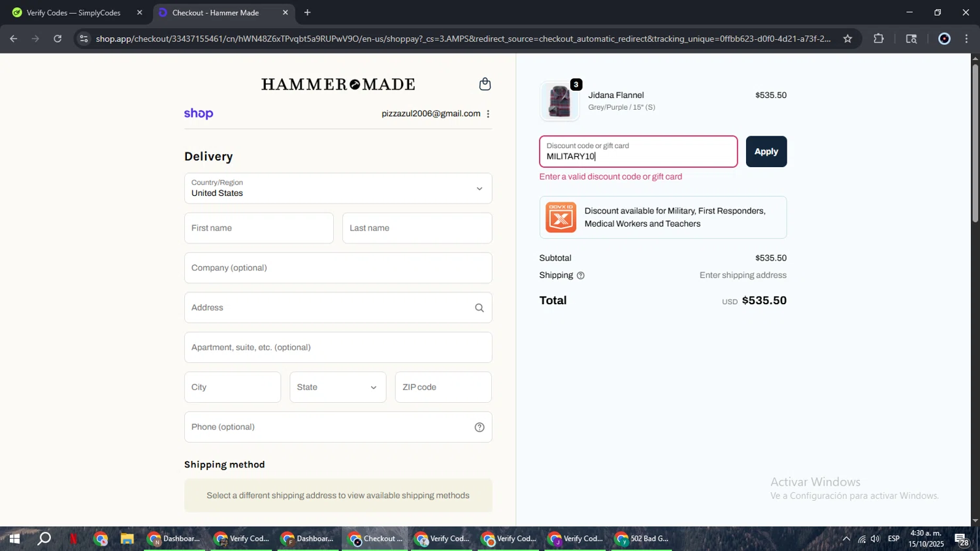Open Chrome three-dot menu
Image resolution: width=980 pixels, height=551 pixels.
click(966, 39)
